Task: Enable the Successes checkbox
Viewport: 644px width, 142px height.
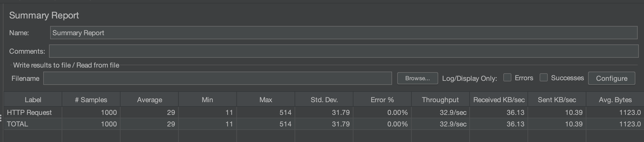Action: [544, 78]
